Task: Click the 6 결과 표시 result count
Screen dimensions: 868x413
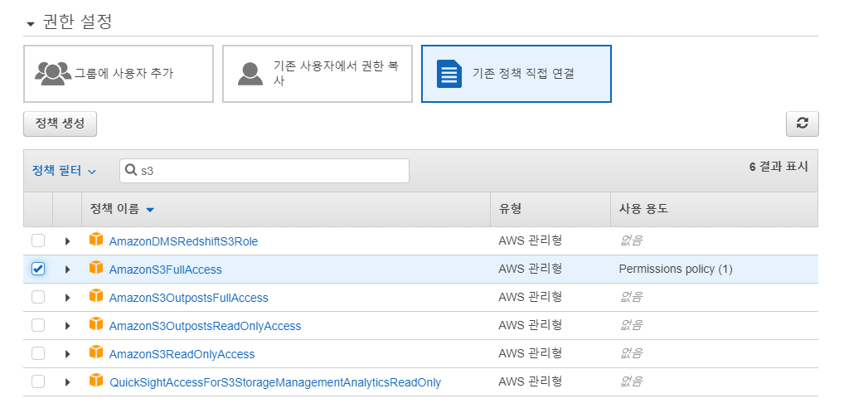Action: tap(778, 167)
